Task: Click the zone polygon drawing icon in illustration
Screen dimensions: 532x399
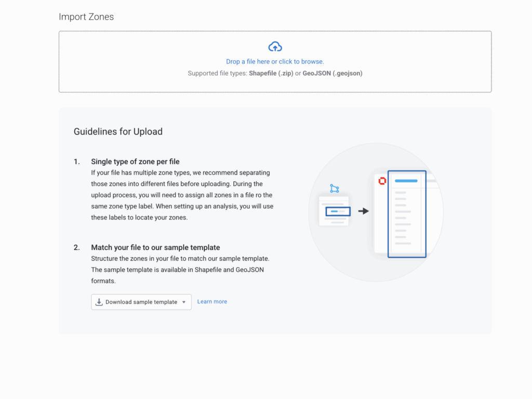Action: (x=335, y=188)
